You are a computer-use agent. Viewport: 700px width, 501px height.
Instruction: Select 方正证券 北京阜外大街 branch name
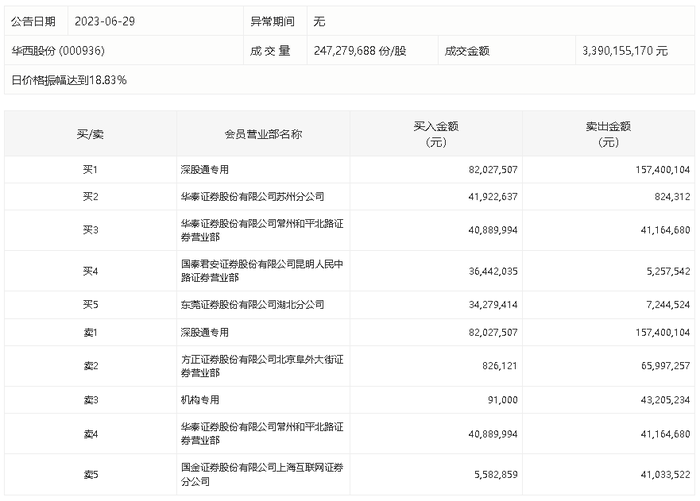(x=262, y=366)
